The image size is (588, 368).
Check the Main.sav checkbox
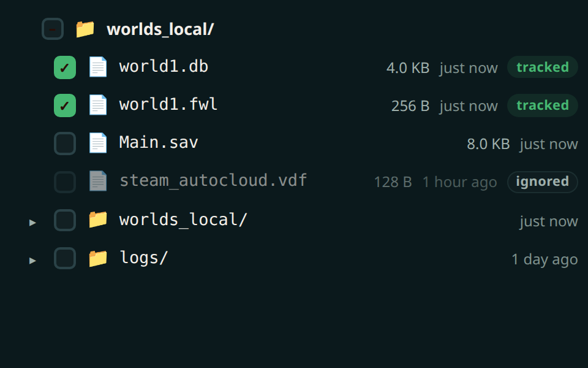coord(65,144)
